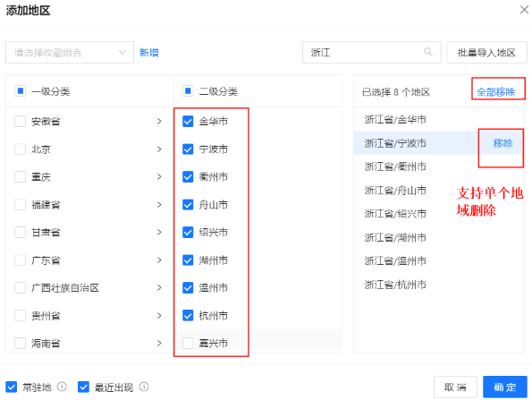Uncheck the 舟山市 checkbox
This screenshot has height=400, width=532.
188,205
